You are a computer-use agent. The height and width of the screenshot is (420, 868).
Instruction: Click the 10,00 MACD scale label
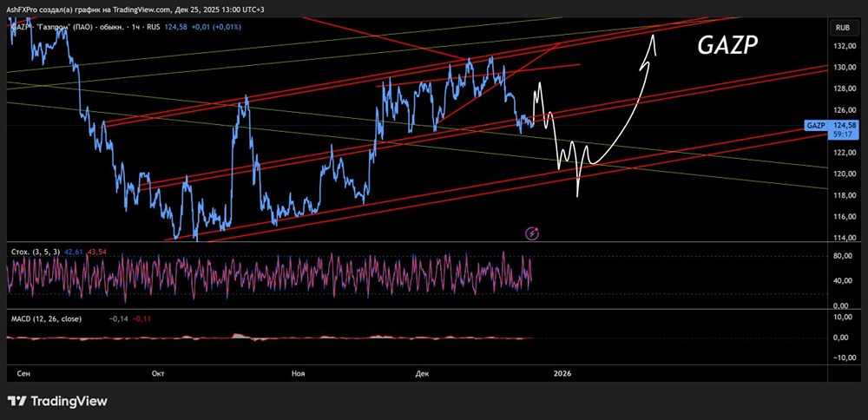[x=844, y=317]
